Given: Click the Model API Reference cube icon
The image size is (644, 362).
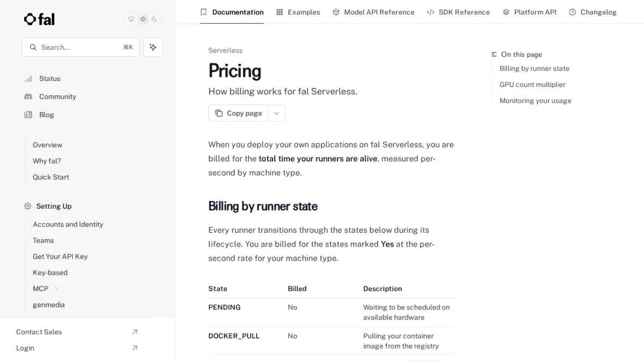Looking at the screenshot, I should click(x=336, y=12).
